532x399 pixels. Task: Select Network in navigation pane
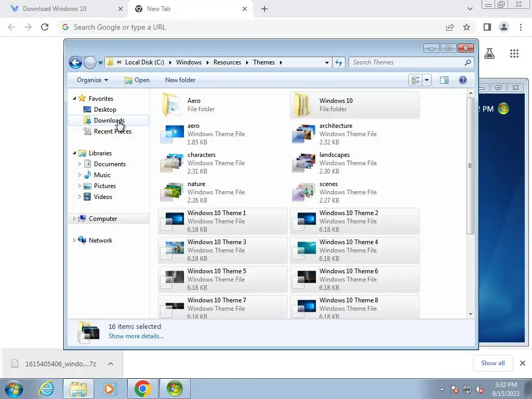tap(100, 241)
